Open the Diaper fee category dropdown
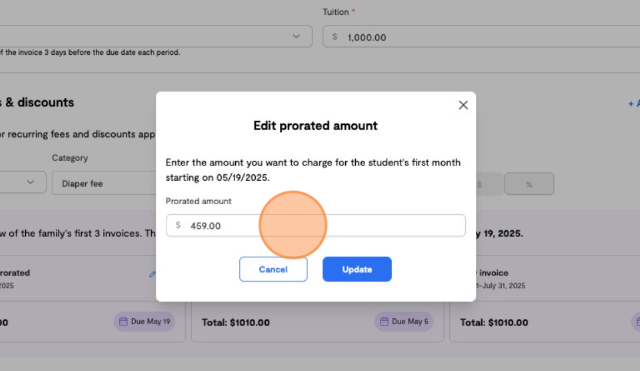 tap(104, 184)
